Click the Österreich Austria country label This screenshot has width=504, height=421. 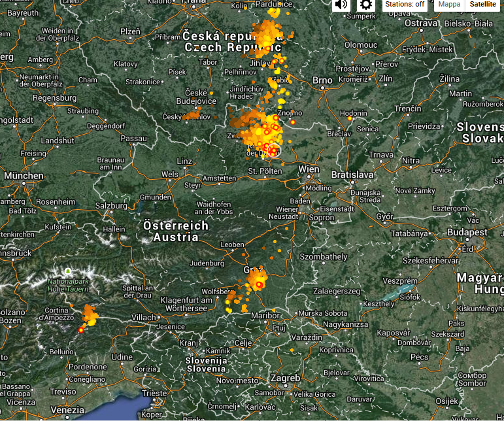176,231
